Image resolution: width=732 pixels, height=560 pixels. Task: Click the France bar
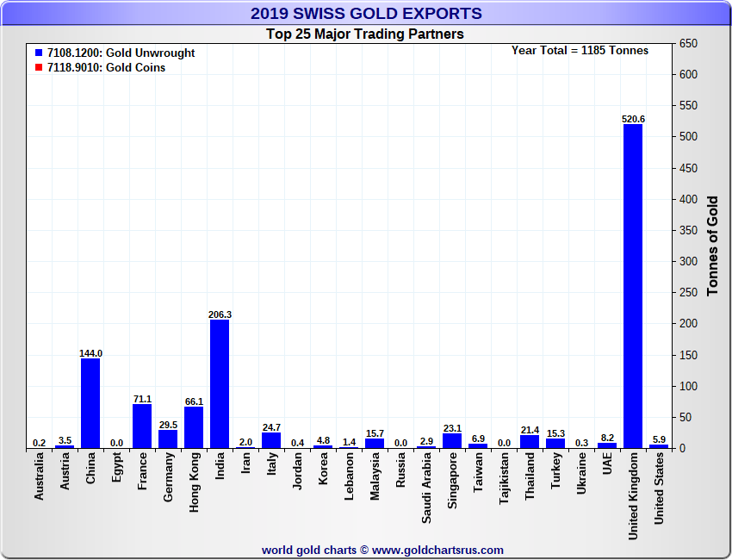pyautogui.click(x=142, y=426)
